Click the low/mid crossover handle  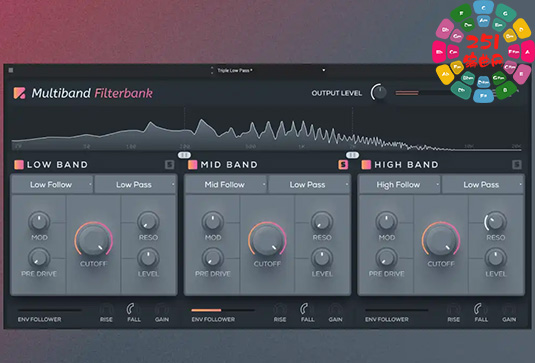click(184, 155)
